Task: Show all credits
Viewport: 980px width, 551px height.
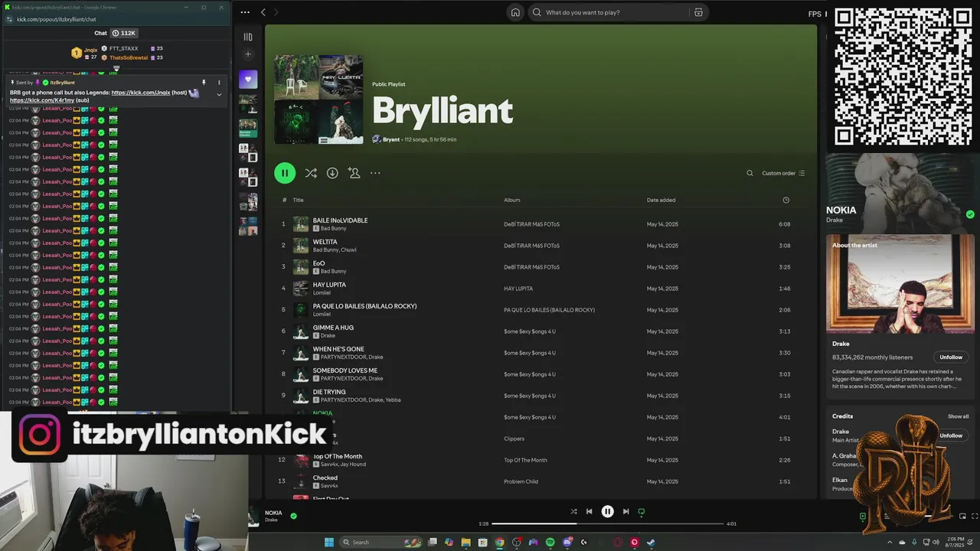Action: click(958, 416)
